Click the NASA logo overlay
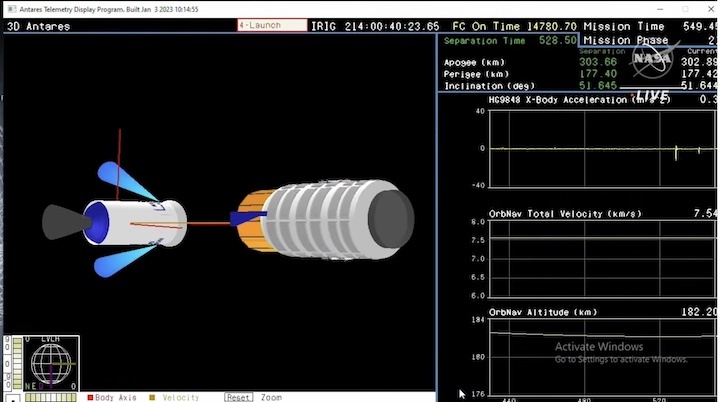 [x=651, y=61]
